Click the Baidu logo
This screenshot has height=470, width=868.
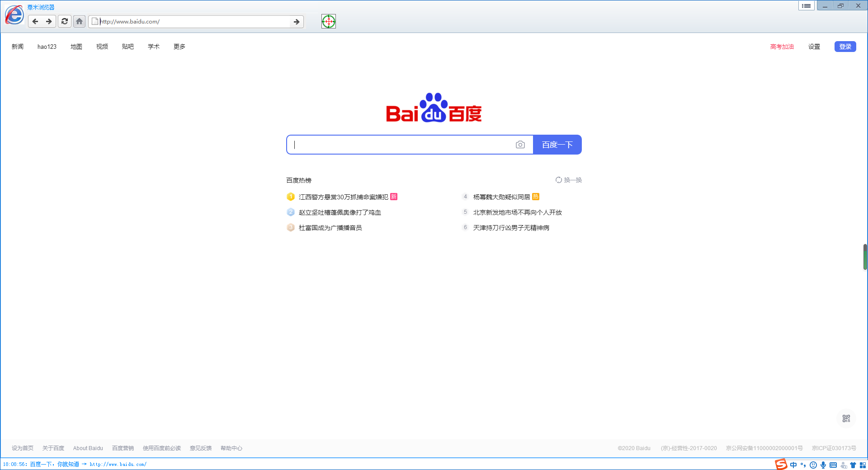coord(434,108)
